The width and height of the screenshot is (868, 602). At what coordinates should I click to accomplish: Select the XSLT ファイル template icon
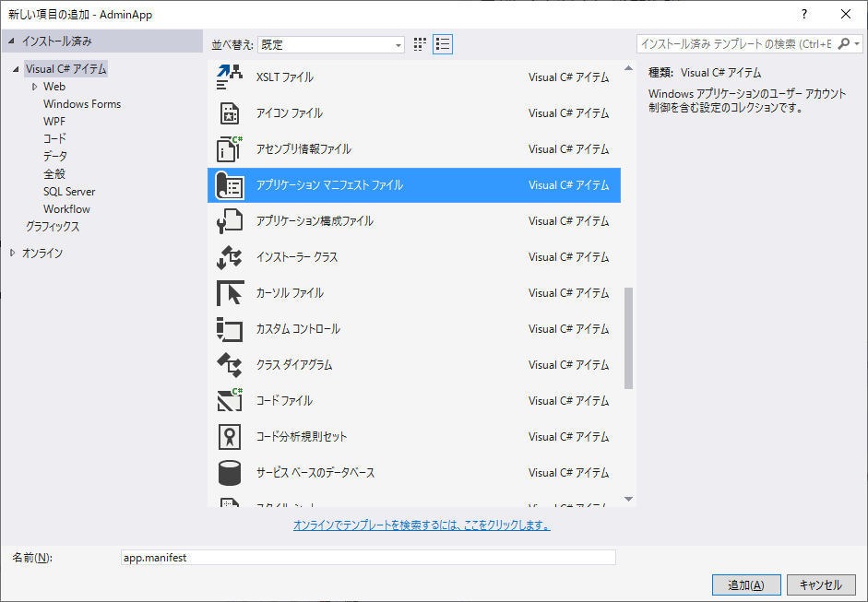pyautogui.click(x=227, y=77)
